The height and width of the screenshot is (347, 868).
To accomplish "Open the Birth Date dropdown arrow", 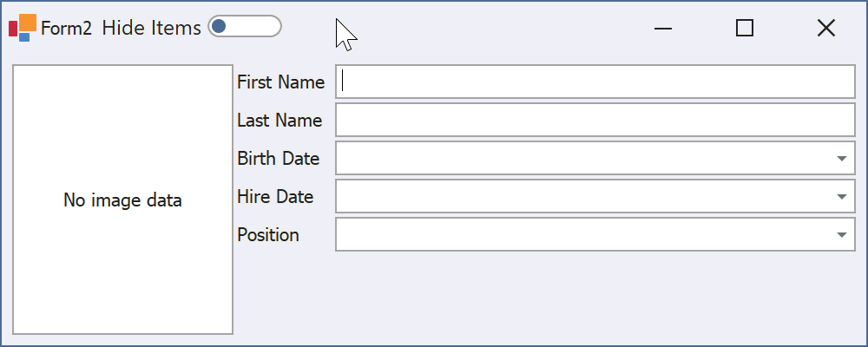I will tap(842, 158).
